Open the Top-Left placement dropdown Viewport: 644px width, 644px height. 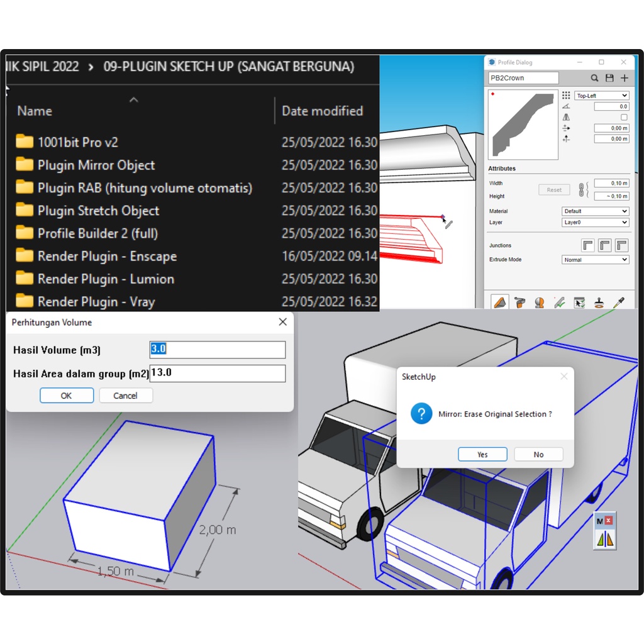point(601,96)
